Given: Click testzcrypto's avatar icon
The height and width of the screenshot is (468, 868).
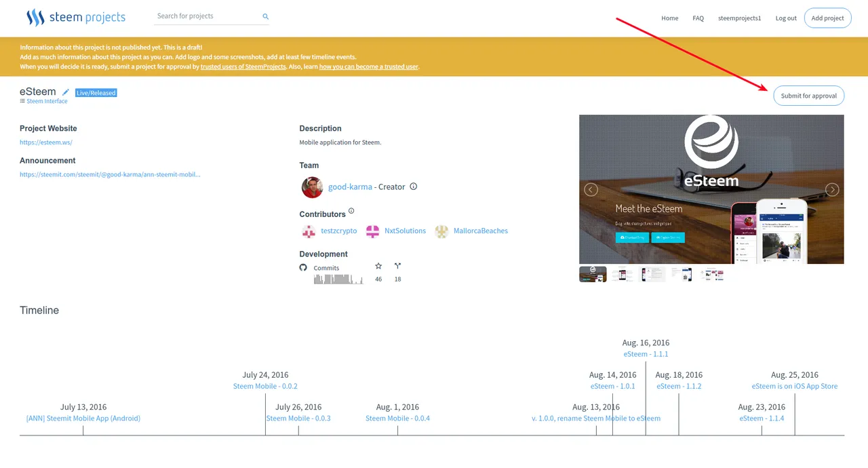Looking at the screenshot, I should tap(309, 231).
